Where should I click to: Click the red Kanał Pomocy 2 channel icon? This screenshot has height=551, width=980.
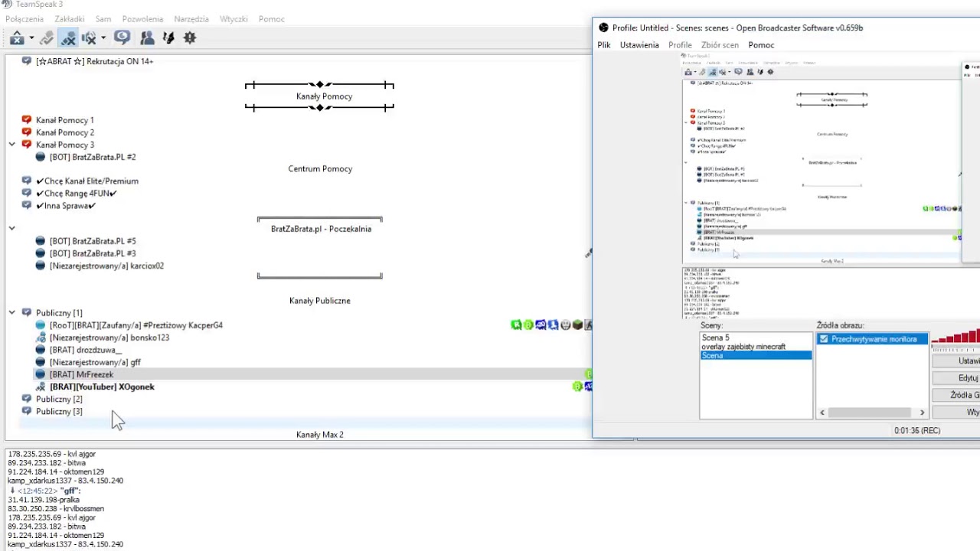[x=27, y=132]
